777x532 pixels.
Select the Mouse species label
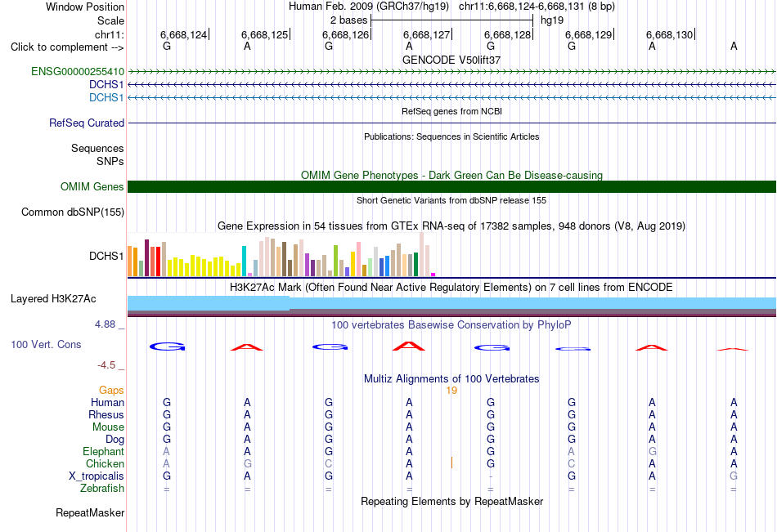pos(108,427)
